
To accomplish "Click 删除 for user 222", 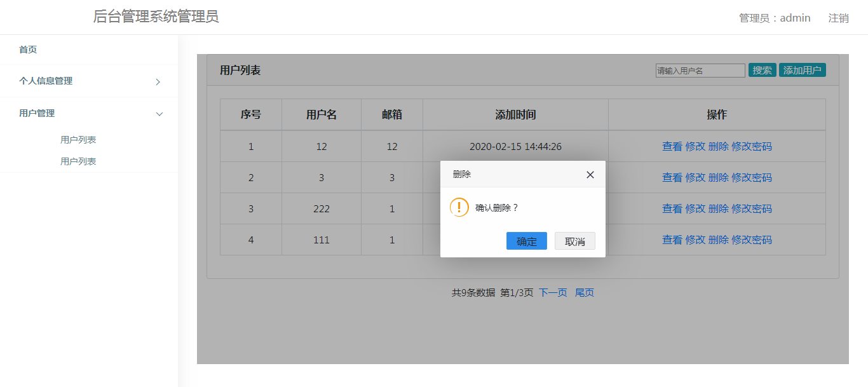I will point(719,208).
